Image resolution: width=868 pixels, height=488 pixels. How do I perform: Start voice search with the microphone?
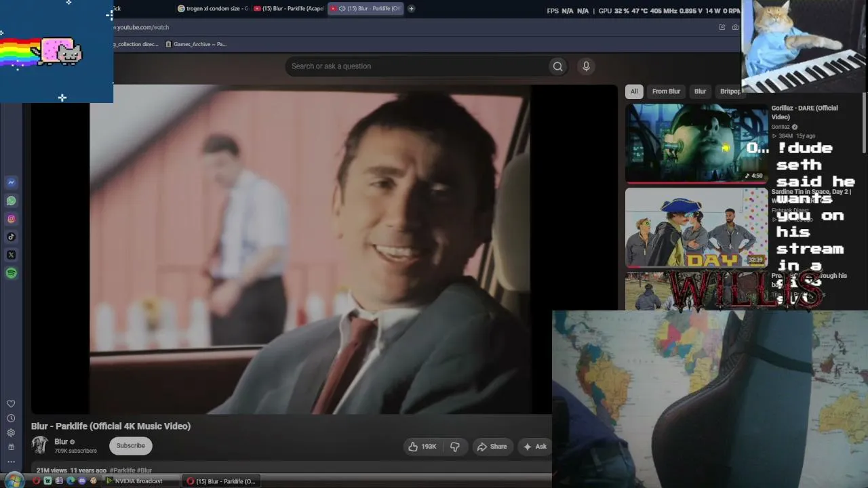click(586, 66)
